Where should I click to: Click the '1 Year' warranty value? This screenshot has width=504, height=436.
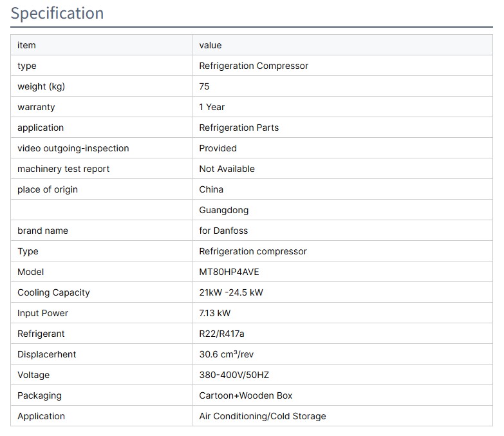click(212, 107)
